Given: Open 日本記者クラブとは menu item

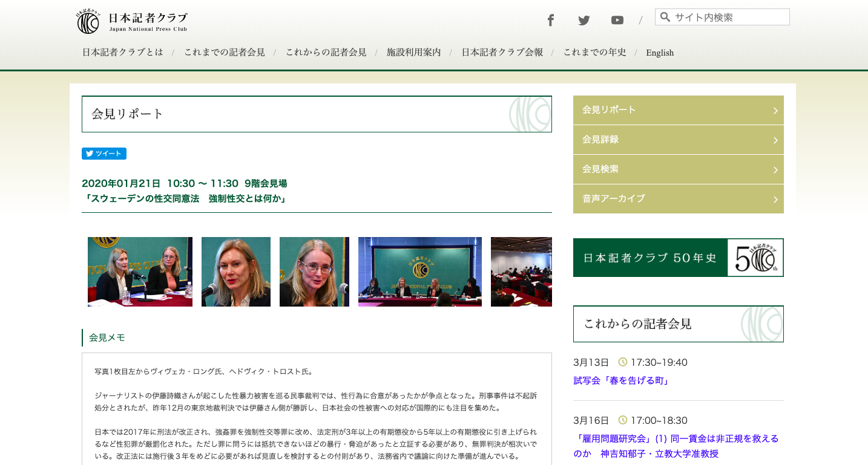Looking at the screenshot, I should (x=123, y=53).
